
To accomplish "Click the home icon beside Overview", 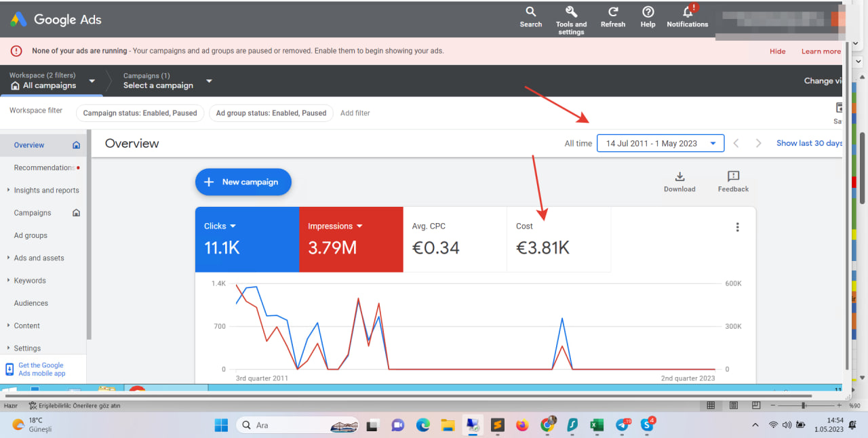I will pyautogui.click(x=76, y=145).
